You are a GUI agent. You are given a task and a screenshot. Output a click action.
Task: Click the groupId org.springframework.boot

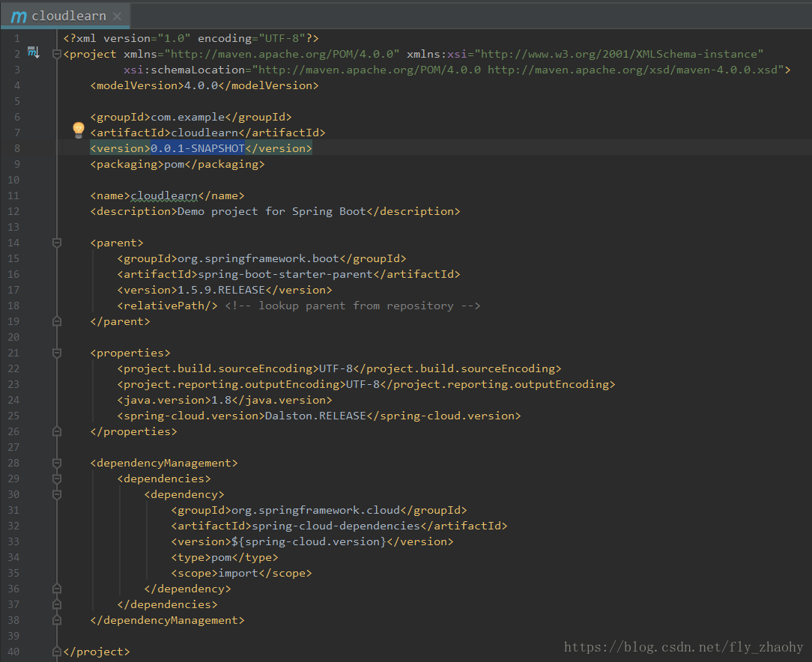[258, 258]
